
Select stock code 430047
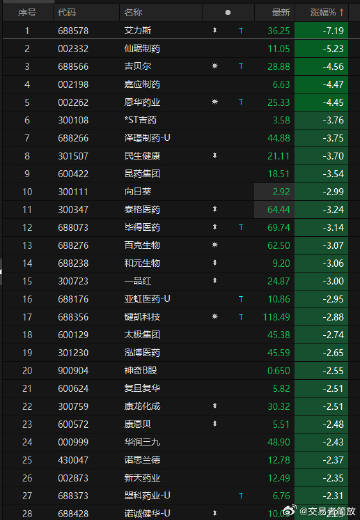[73, 460]
